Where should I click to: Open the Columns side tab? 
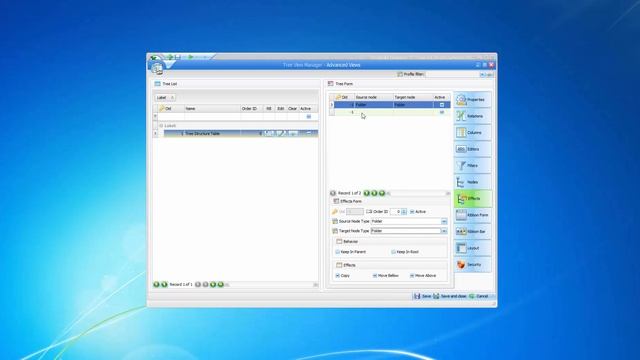tap(473, 133)
